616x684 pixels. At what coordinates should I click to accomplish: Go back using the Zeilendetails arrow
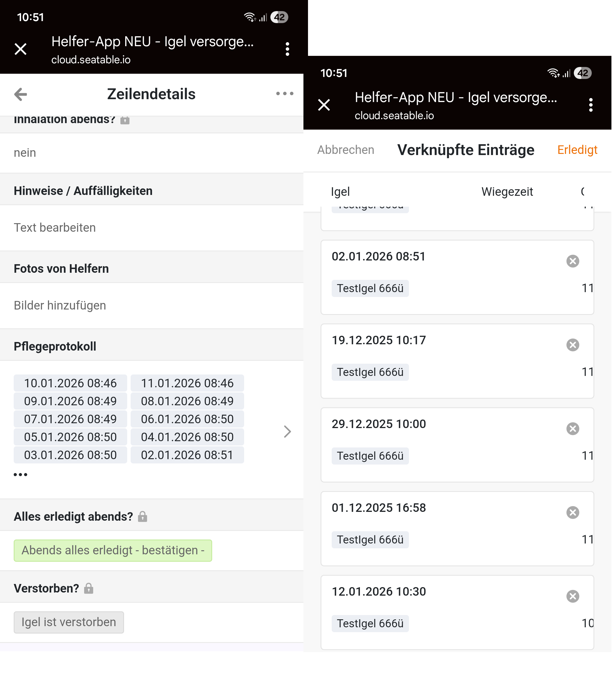coord(21,94)
